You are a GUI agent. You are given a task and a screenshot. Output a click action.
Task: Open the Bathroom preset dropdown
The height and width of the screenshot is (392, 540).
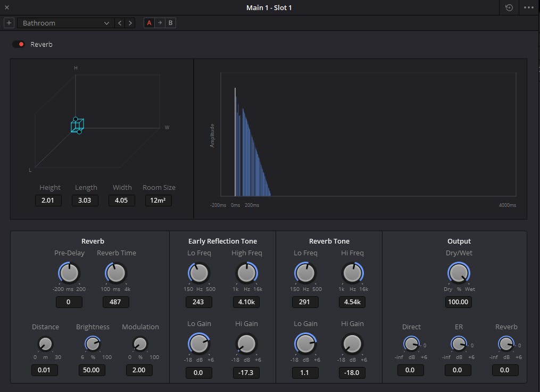(65, 23)
